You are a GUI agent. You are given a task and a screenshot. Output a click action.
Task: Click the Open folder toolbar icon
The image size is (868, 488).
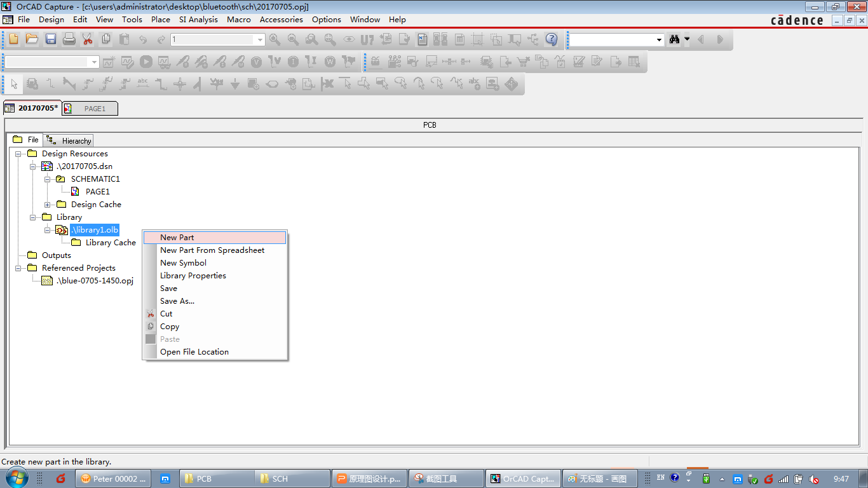point(32,39)
